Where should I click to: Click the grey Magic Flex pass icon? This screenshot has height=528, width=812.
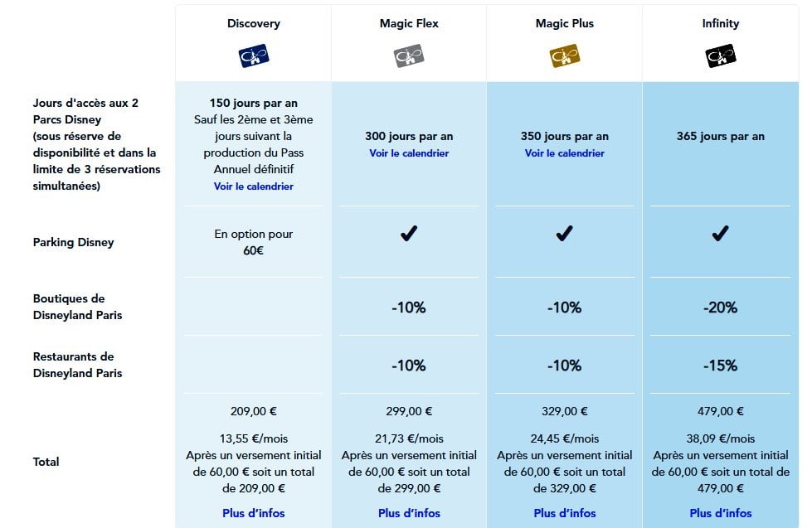point(409,56)
